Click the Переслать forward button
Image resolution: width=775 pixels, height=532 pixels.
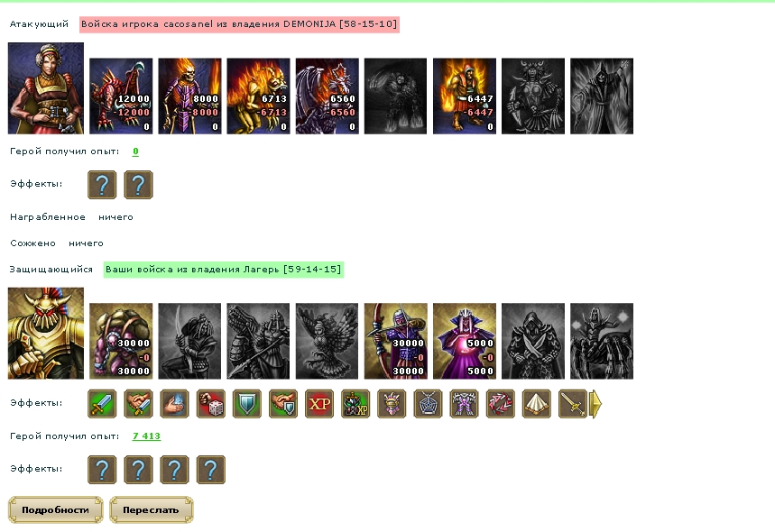[151, 509]
